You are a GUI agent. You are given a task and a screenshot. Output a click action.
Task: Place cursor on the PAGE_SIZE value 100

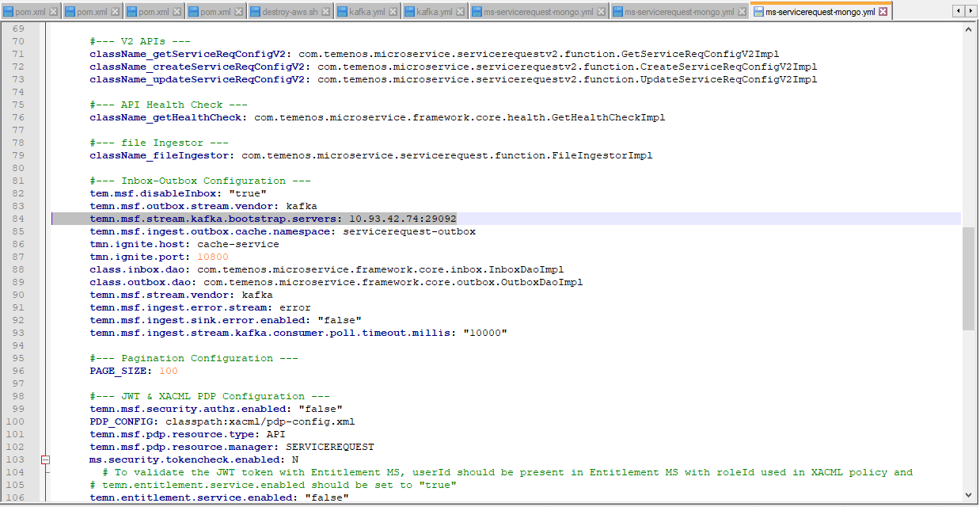tap(168, 371)
